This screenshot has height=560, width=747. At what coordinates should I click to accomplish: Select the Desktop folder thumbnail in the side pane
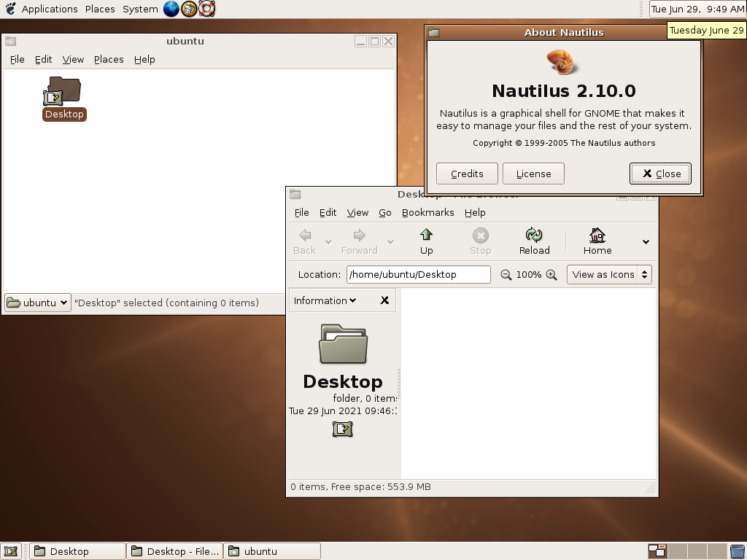click(x=343, y=343)
